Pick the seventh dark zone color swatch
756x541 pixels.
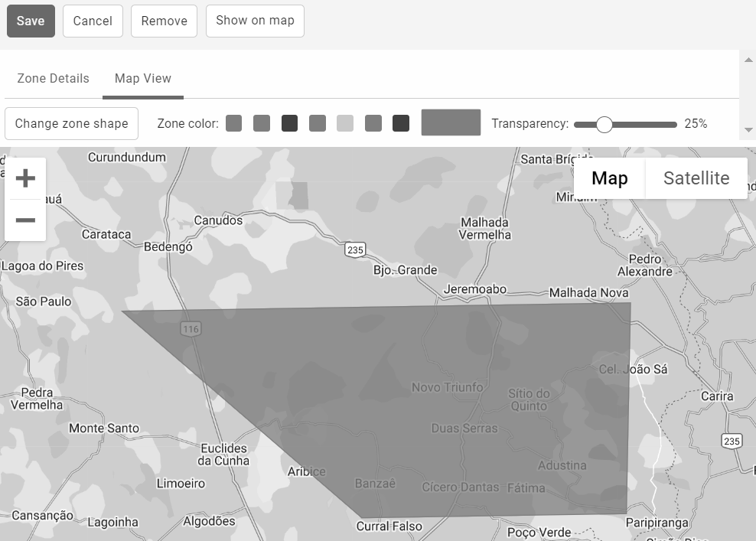[401, 123]
